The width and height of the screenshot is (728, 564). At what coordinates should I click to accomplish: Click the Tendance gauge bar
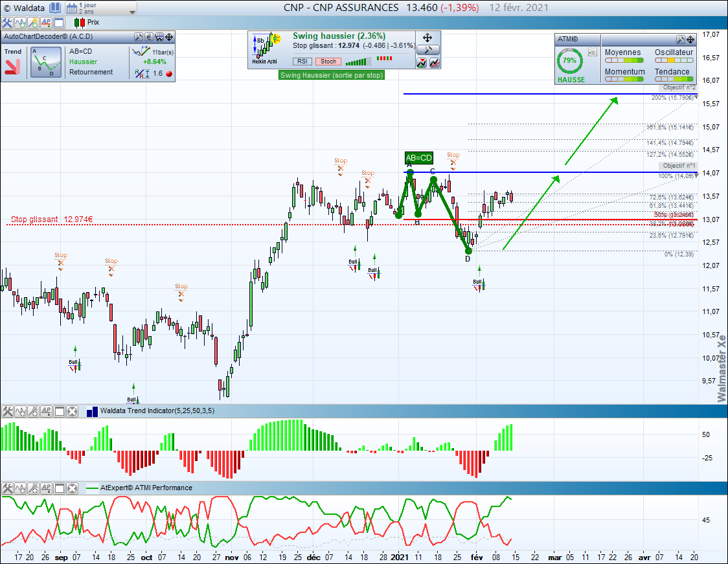coord(674,80)
